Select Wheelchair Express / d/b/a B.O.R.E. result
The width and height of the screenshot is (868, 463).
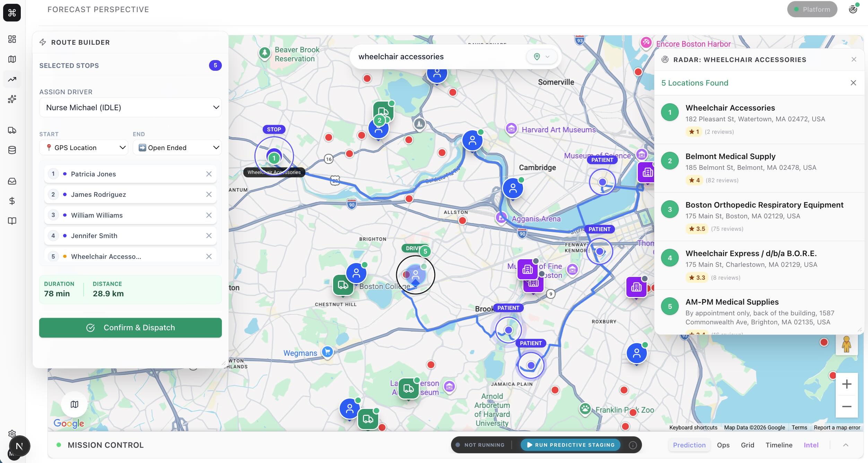click(759, 265)
